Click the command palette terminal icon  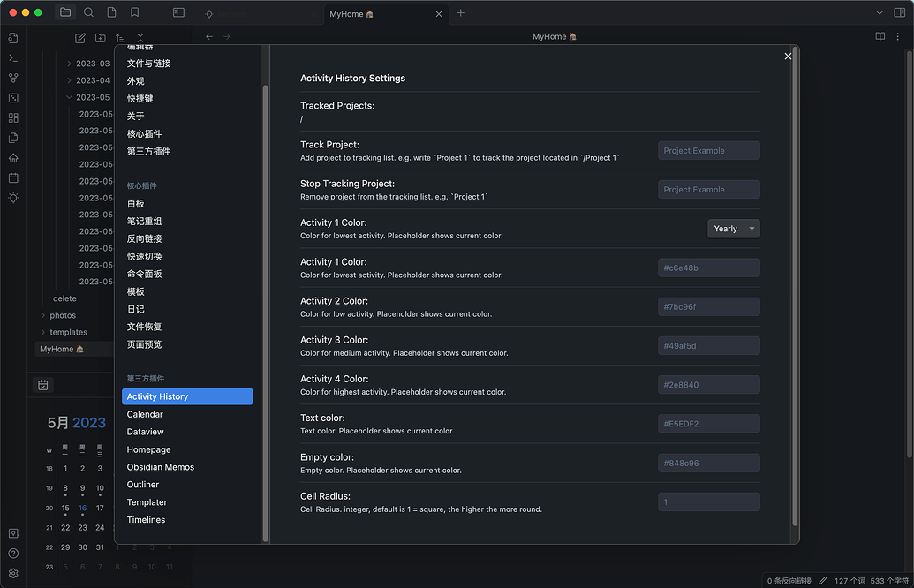(x=13, y=57)
